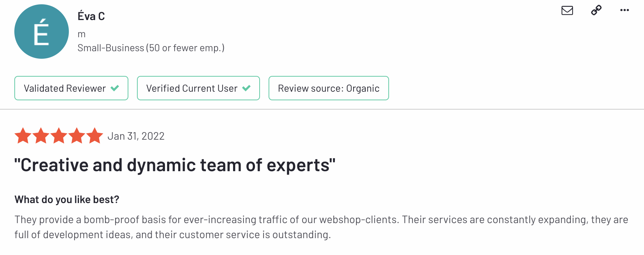Click the "What do you like best?" heading
This screenshot has width=644, height=255.
point(67,199)
